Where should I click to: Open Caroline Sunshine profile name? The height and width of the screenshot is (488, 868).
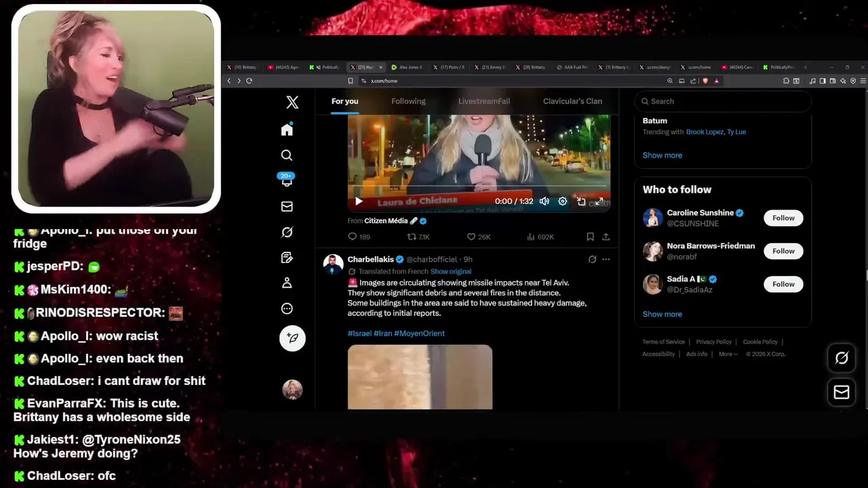(x=700, y=213)
